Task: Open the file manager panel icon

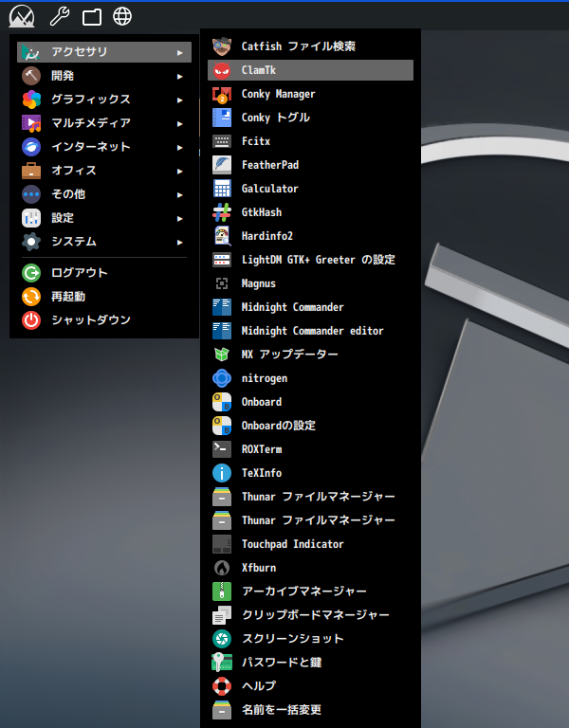Action: [91, 17]
